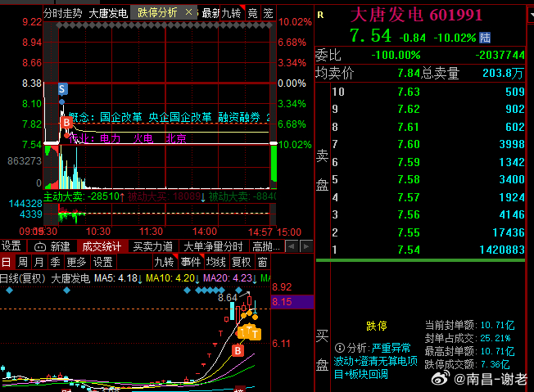
Task: Switch to the 跌停分析 tab
Action: (x=157, y=13)
